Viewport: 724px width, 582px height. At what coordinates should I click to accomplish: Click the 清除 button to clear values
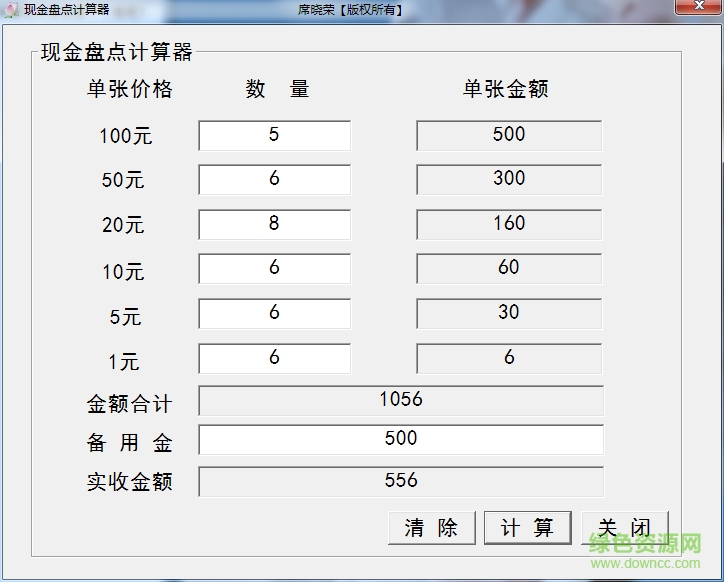pos(432,527)
